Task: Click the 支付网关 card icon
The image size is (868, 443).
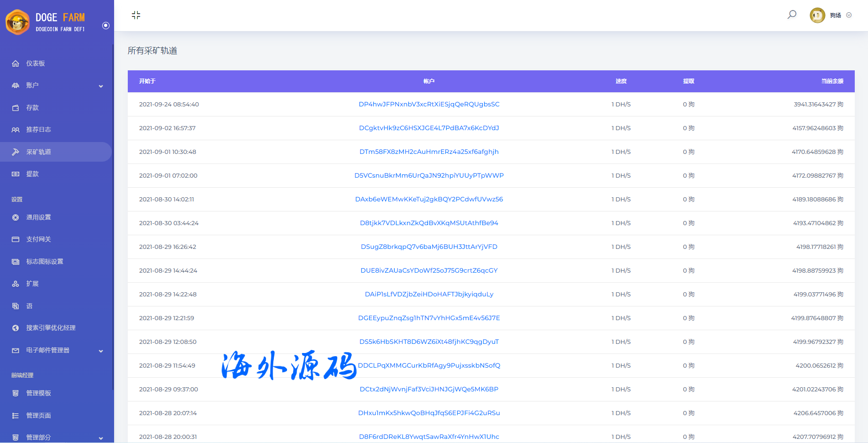Action: [x=16, y=239]
